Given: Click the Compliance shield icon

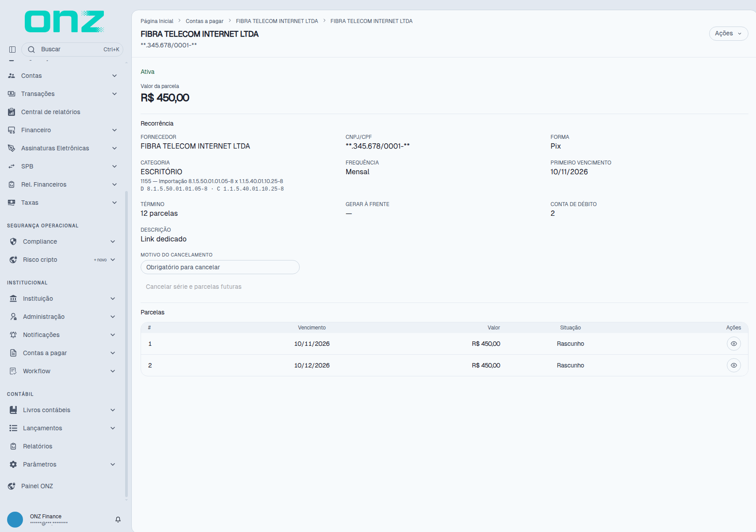Looking at the screenshot, I should tap(13, 241).
